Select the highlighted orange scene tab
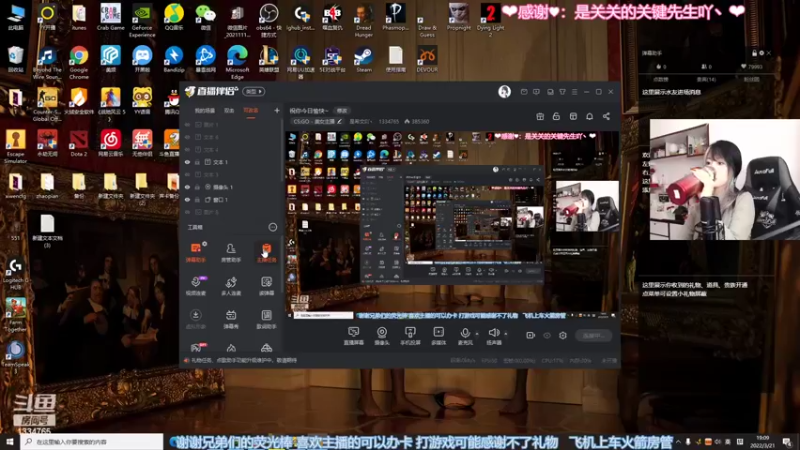The width and height of the screenshot is (800, 450). (x=251, y=110)
